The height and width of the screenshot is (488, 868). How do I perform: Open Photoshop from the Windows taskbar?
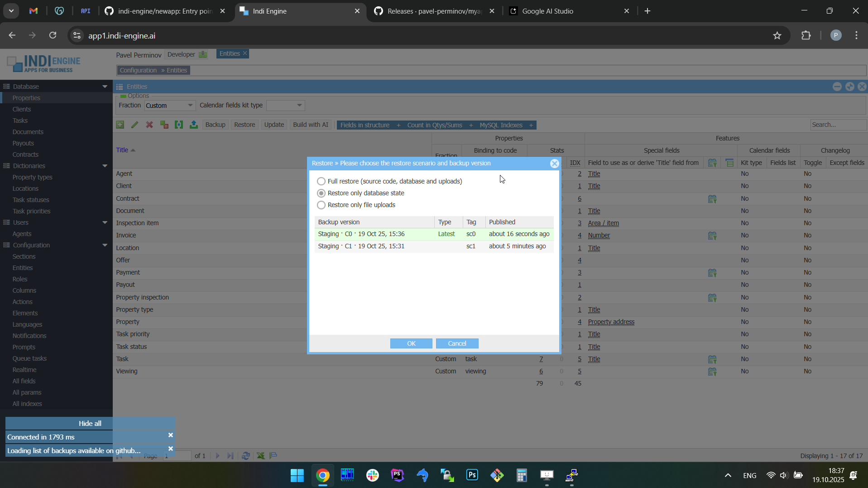[x=472, y=475]
